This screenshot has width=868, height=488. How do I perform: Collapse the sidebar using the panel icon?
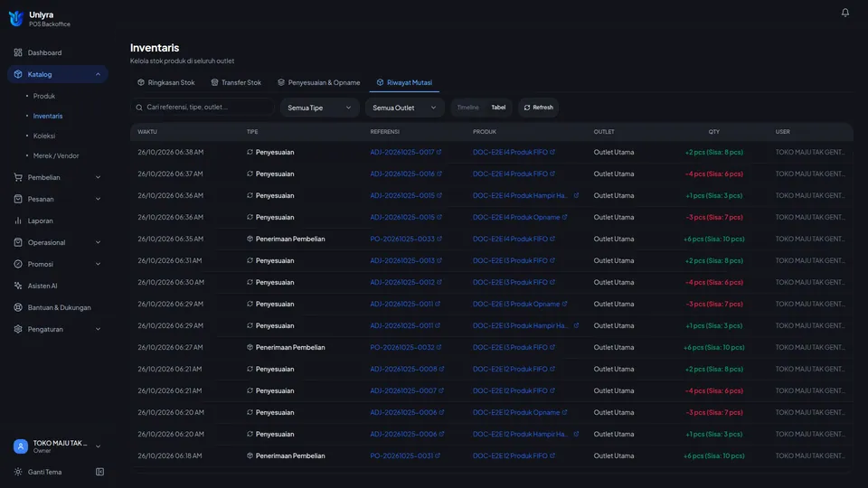(99, 472)
